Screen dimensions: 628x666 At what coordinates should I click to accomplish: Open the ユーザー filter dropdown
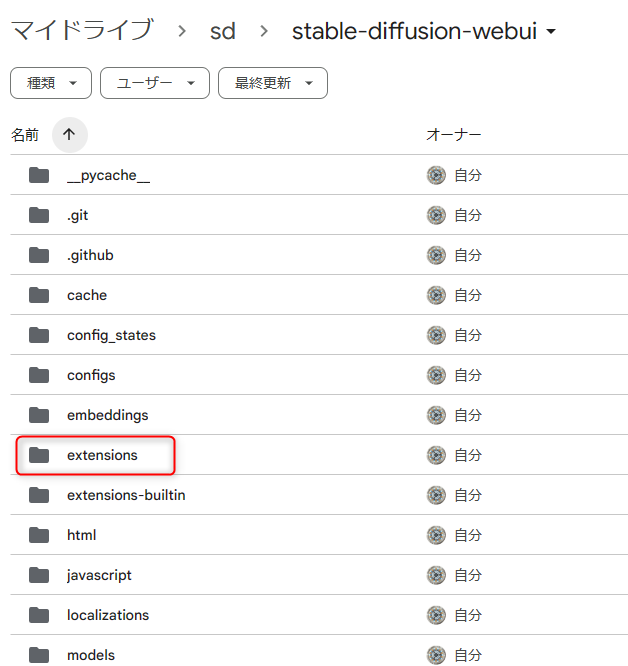pos(155,83)
